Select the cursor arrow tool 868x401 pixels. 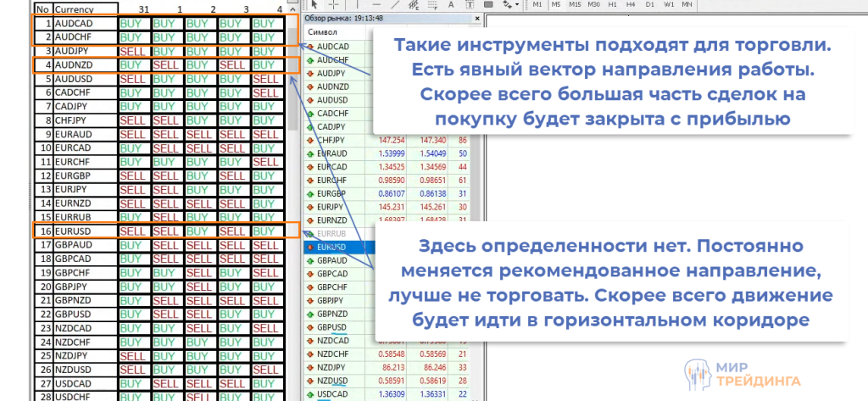(x=314, y=5)
